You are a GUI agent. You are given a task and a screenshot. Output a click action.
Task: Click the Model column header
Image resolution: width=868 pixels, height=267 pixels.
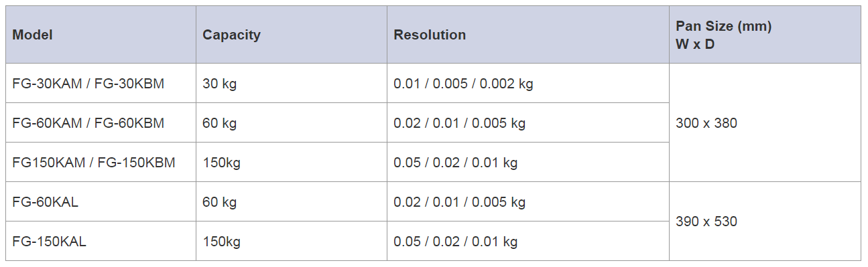tap(101, 35)
